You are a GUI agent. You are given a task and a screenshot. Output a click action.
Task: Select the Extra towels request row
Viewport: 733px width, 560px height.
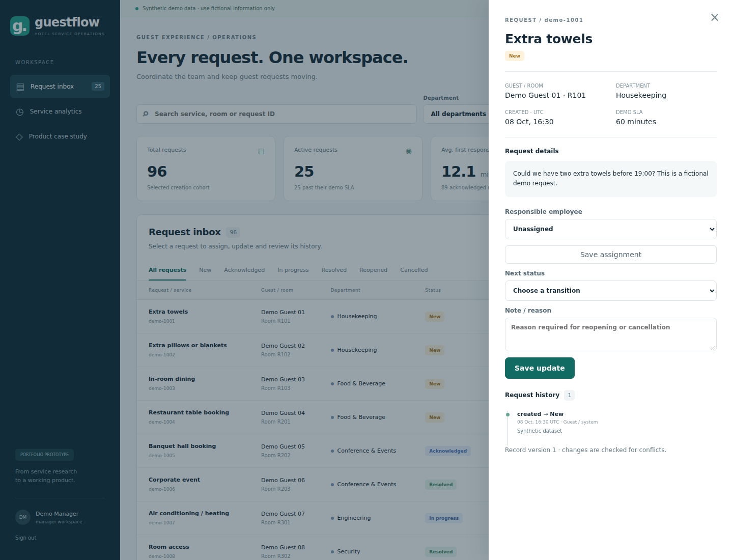(313, 317)
